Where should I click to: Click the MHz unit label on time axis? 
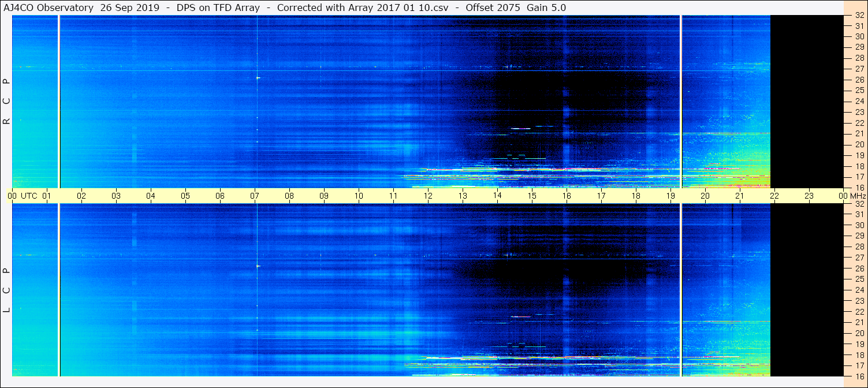click(858, 196)
